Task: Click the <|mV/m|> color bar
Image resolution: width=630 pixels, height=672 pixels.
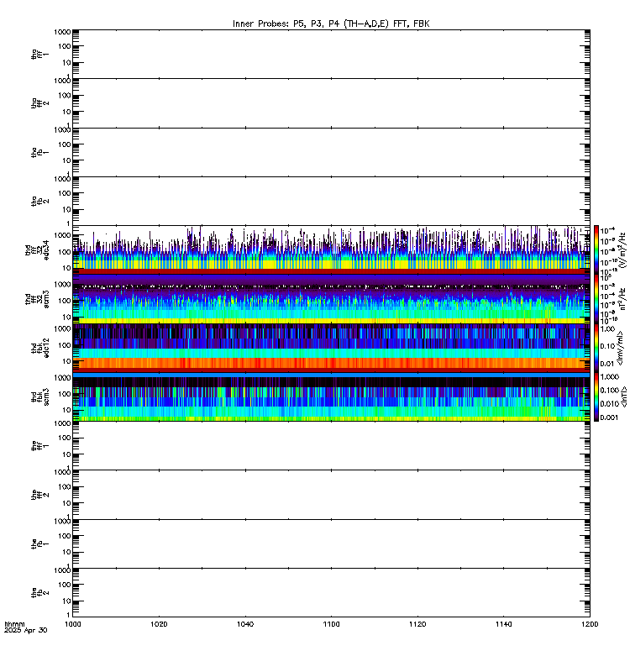Action: tap(596, 348)
